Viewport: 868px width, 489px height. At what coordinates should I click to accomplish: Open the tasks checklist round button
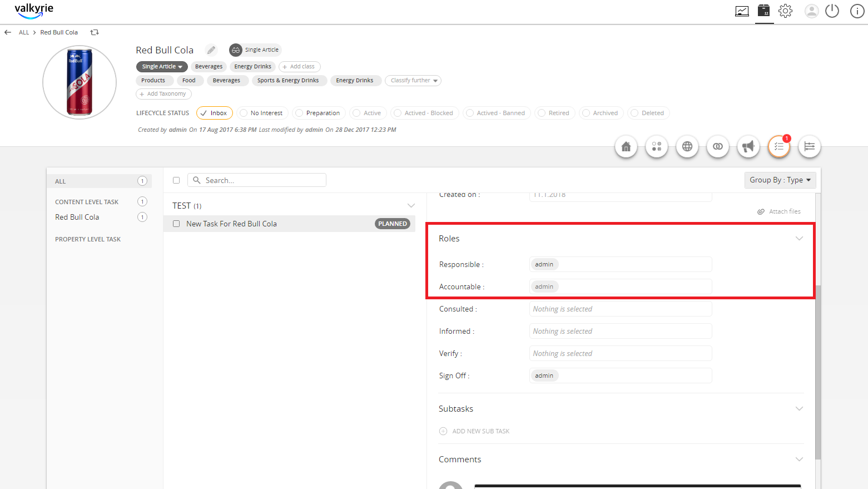pyautogui.click(x=779, y=146)
